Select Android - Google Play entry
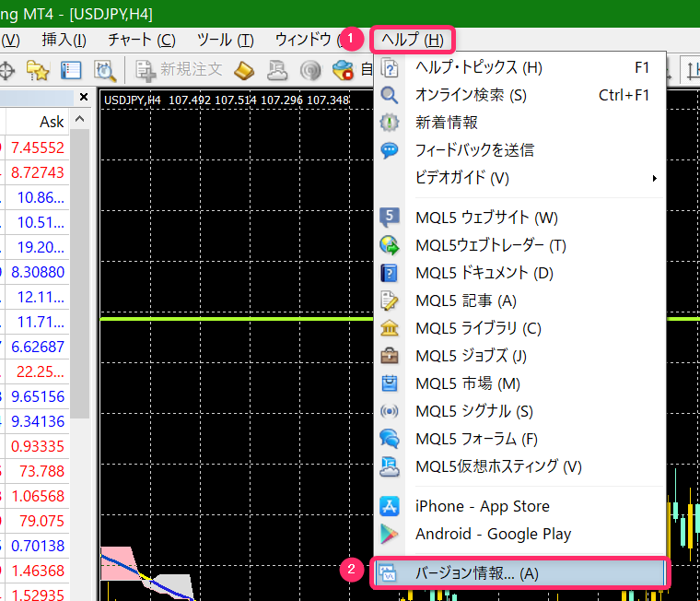Image resolution: width=700 pixels, height=601 pixels. coord(520,534)
